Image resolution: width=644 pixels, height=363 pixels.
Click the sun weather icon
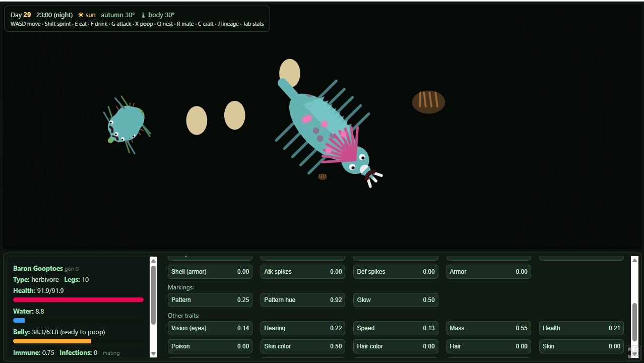point(81,15)
